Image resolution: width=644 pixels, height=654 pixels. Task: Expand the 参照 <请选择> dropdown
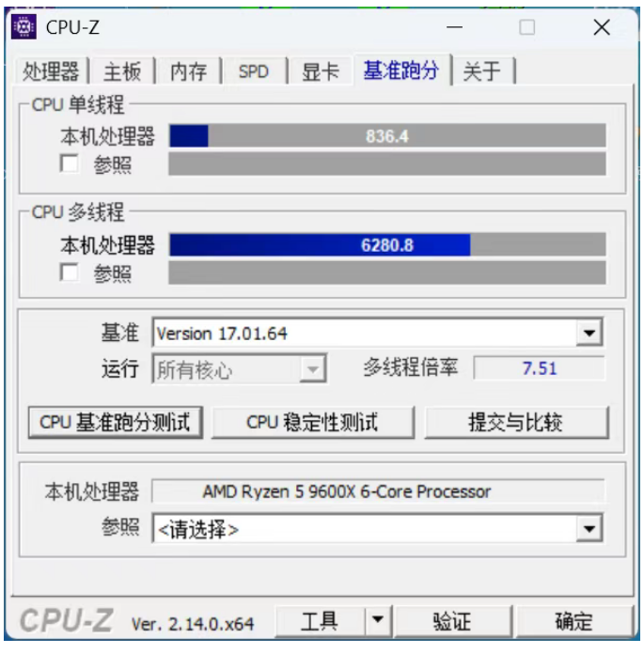click(589, 529)
